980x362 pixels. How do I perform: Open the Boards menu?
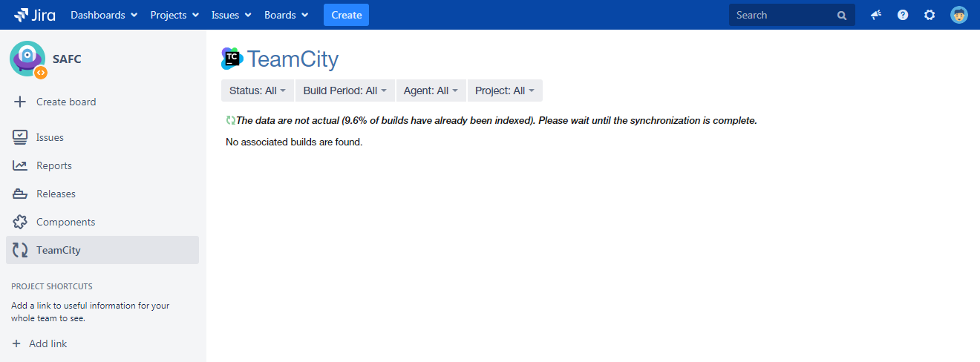pos(286,15)
